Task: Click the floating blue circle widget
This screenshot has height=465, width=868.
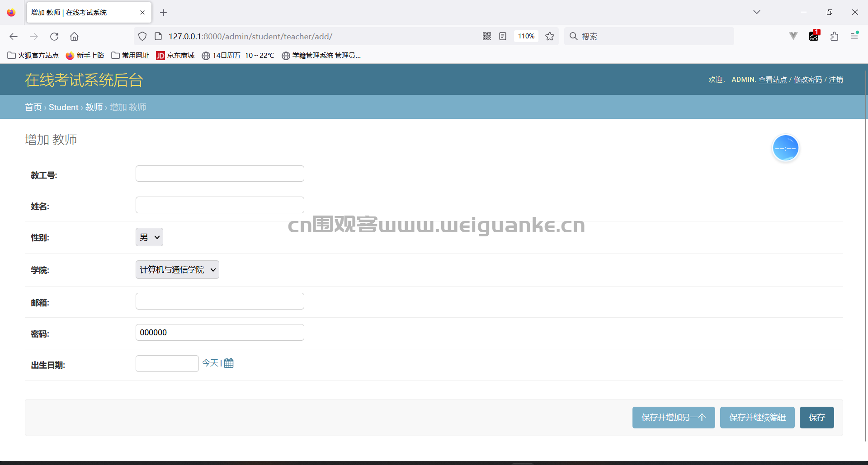Action: coord(786,148)
